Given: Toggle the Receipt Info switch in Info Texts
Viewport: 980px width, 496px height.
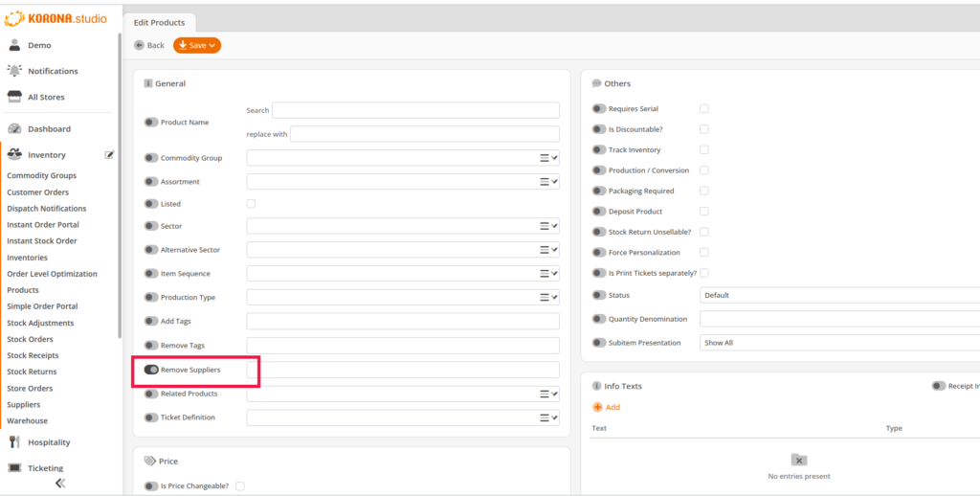Looking at the screenshot, I should click(939, 386).
